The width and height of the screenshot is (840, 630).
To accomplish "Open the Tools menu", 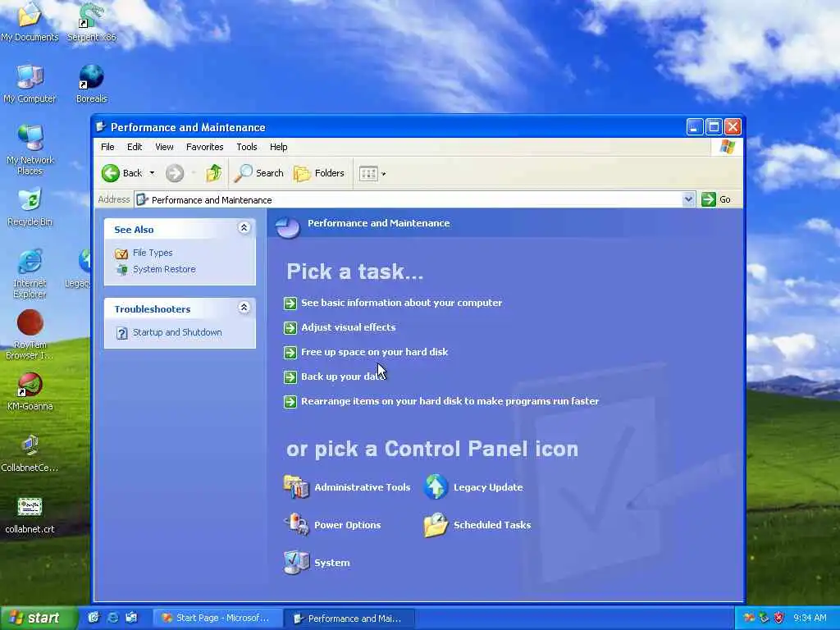I will coord(247,147).
